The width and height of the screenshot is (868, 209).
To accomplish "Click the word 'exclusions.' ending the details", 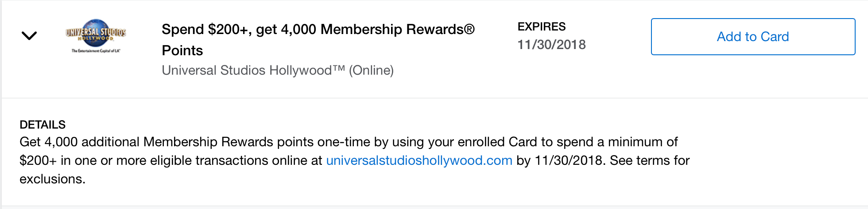I will pyautogui.click(x=52, y=179).
